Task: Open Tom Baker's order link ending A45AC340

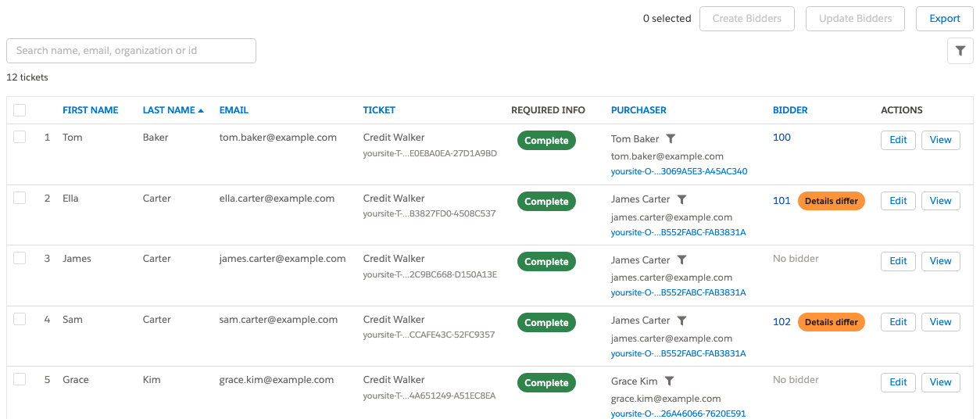Action: 679,171
